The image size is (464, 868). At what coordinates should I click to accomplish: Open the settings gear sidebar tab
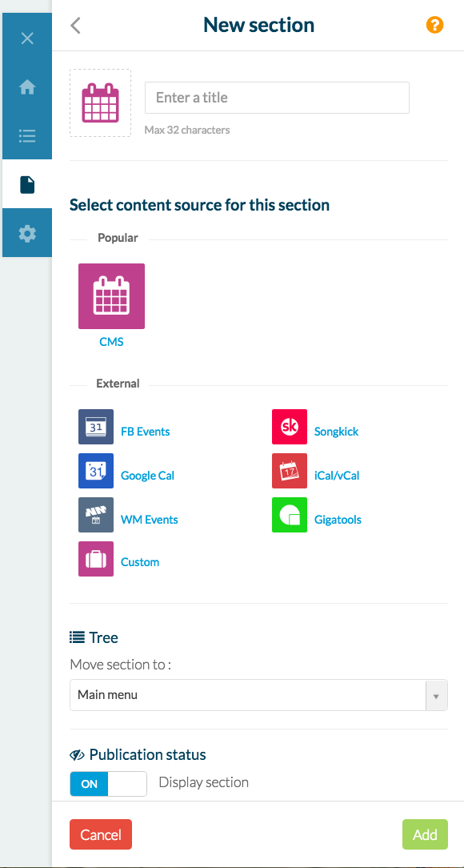pyautogui.click(x=27, y=233)
